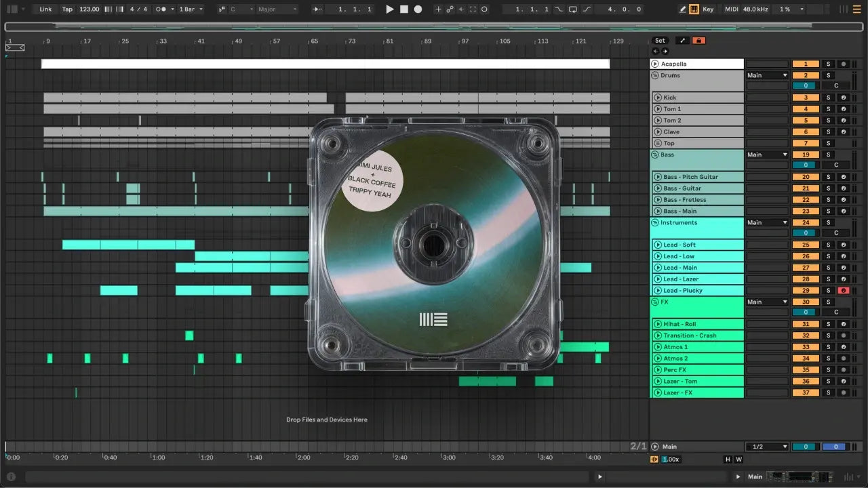The height and width of the screenshot is (488, 868).
Task: Click the 123.00 tempo field
Action: point(89,9)
